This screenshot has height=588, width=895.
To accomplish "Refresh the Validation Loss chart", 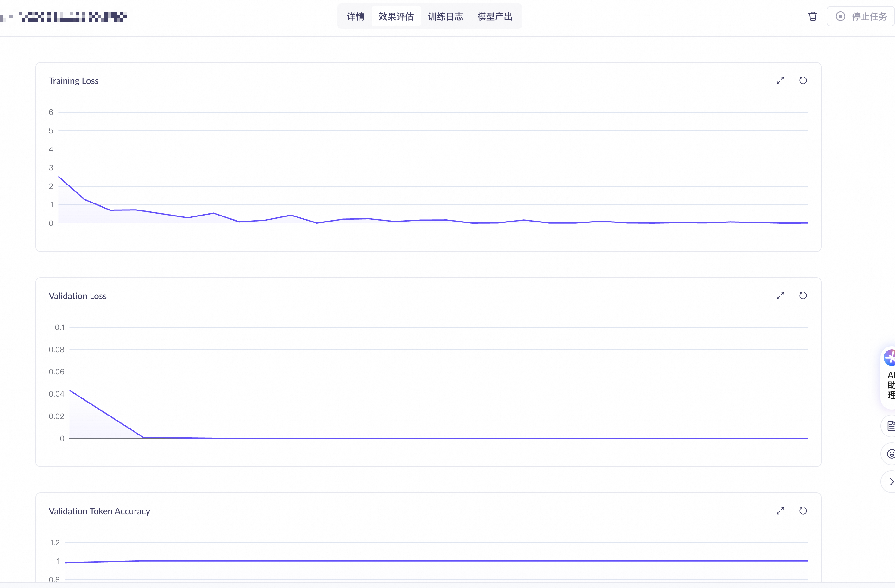I will 803,296.
